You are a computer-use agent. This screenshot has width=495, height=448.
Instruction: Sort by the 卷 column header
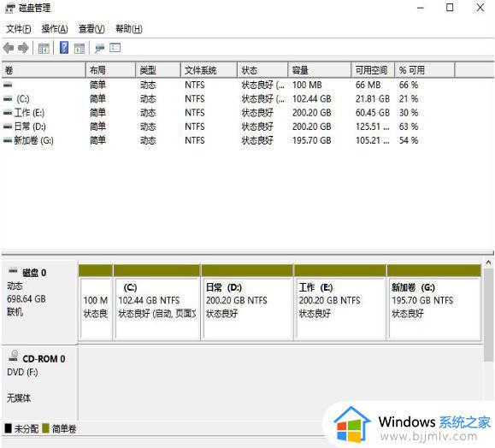coord(44,70)
